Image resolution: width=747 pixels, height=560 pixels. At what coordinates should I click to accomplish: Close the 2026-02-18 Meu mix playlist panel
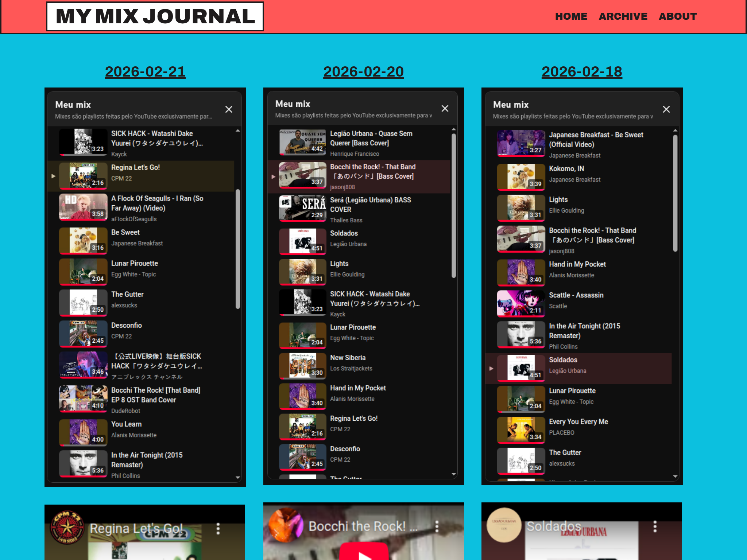(666, 109)
